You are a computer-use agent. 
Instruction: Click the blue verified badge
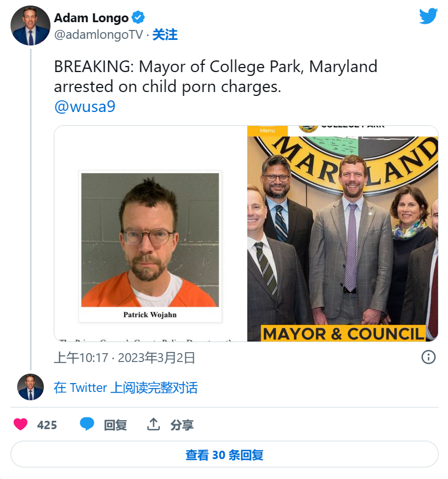pyautogui.click(x=138, y=18)
